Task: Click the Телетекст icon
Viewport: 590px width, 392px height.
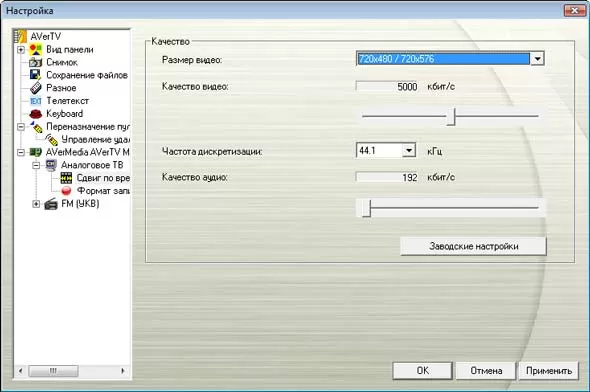Action: coord(36,101)
